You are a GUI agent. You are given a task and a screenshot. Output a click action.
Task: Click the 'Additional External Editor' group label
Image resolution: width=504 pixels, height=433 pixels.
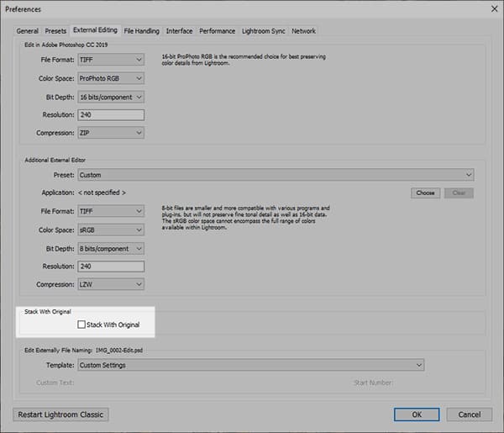click(55, 160)
